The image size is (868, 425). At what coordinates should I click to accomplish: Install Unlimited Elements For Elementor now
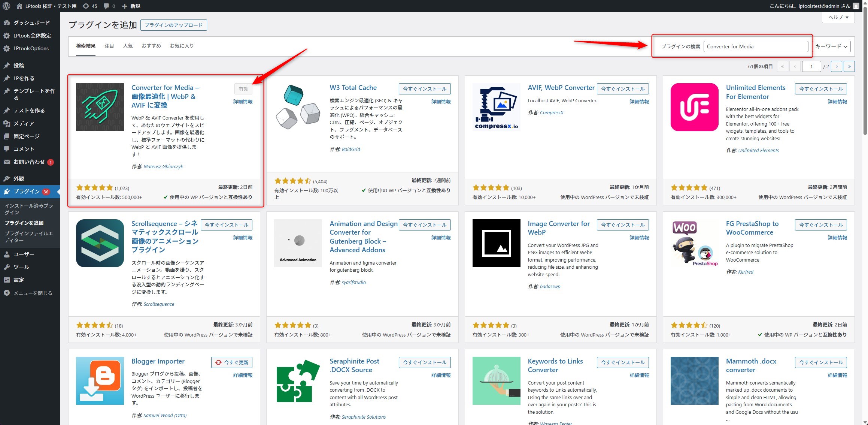[821, 89]
